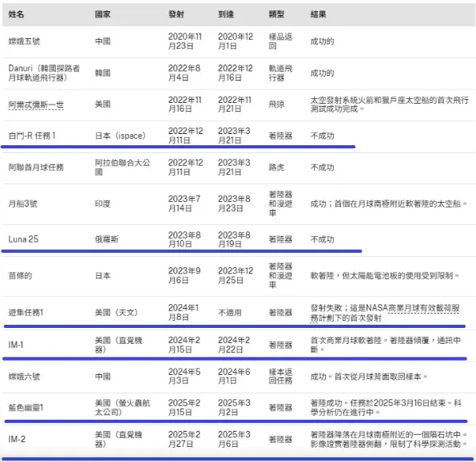Click 美國（螢火蟲航太公司）country cell
The width and height of the screenshot is (476, 462).
pos(122,408)
